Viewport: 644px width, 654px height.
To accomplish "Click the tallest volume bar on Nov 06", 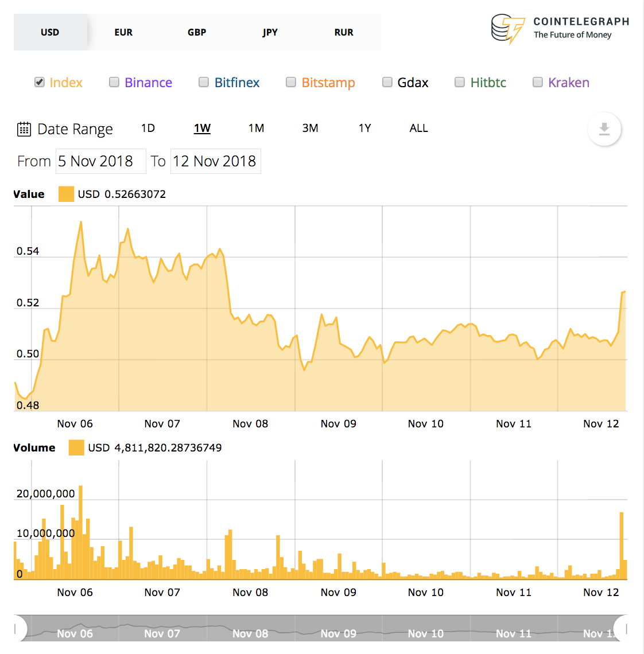I will (80, 532).
